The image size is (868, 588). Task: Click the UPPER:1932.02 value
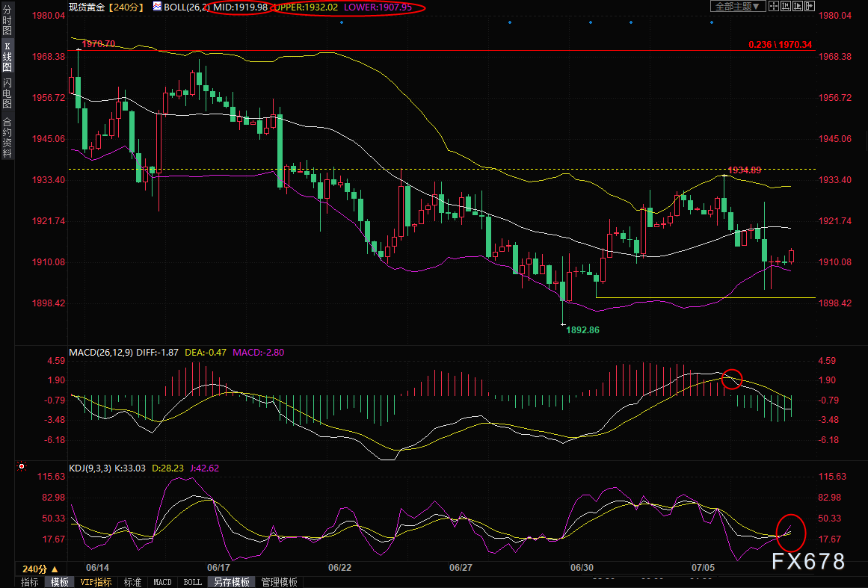[306, 7]
